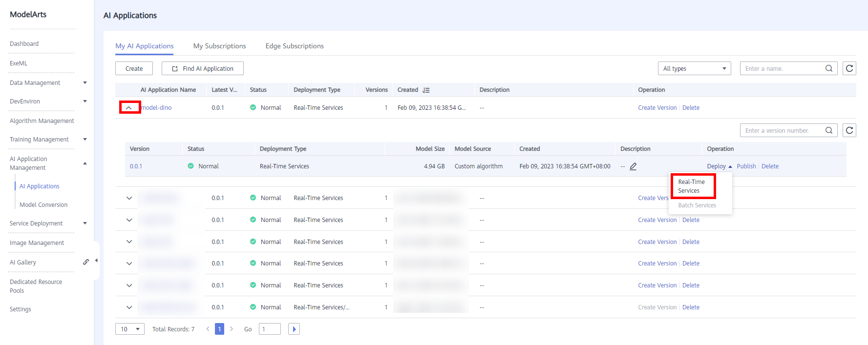This screenshot has width=868, height=345.
Task: Collapse the model-dino application row
Action: [129, 108]
